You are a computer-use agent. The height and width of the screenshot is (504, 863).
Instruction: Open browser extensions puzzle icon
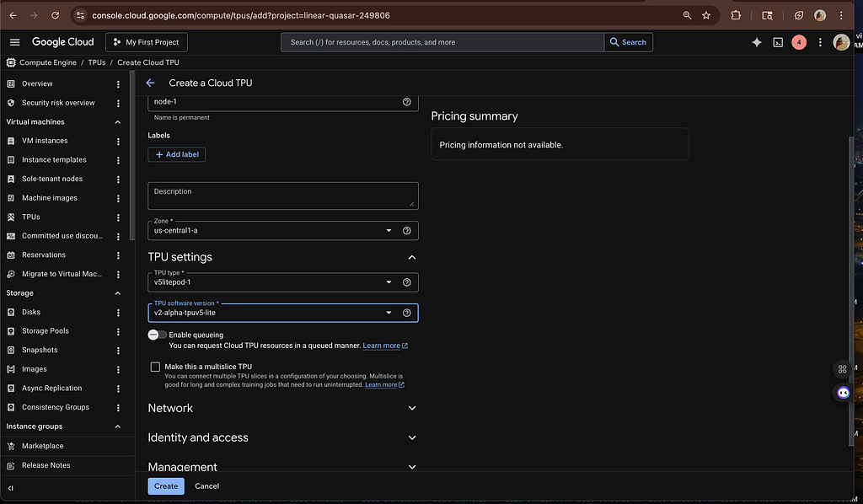[735, 15]
